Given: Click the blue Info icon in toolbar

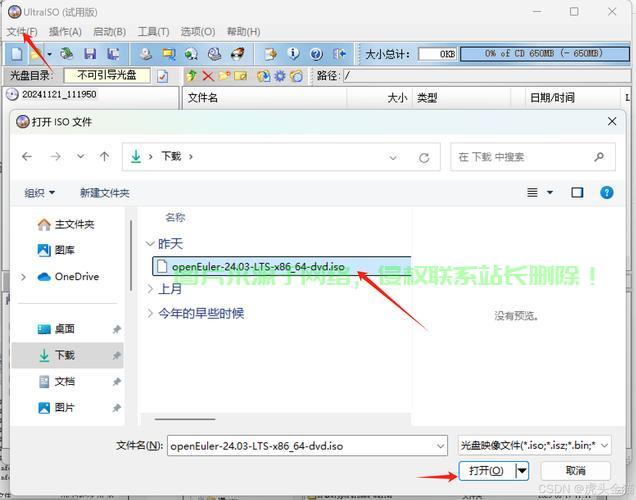Looking at the screenshot, I should point(293,54).
